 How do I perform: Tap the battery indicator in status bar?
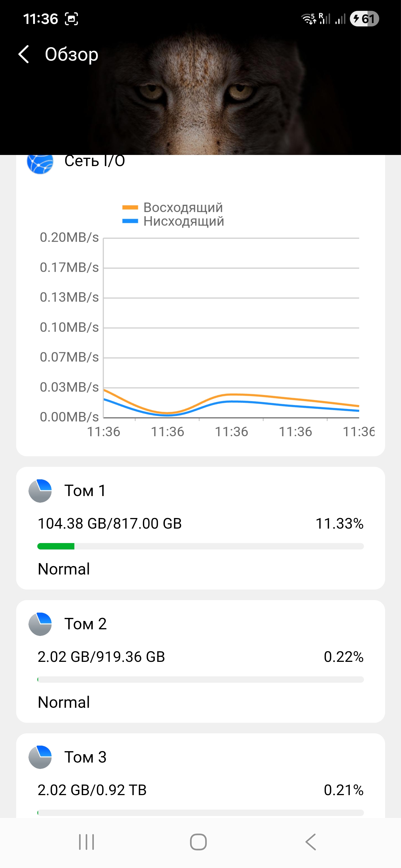364,19
